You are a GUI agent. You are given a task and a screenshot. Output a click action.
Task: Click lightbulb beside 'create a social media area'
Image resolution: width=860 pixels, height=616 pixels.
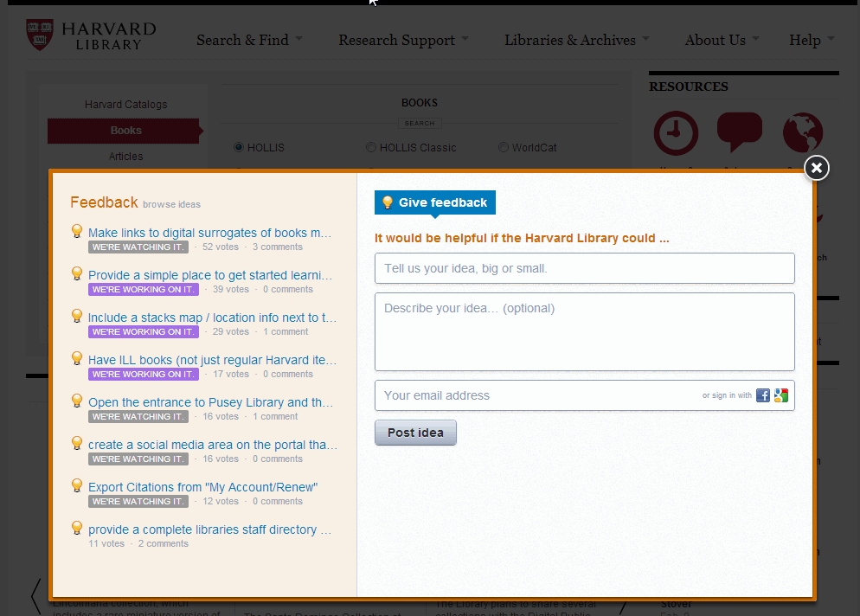(77, 443)
